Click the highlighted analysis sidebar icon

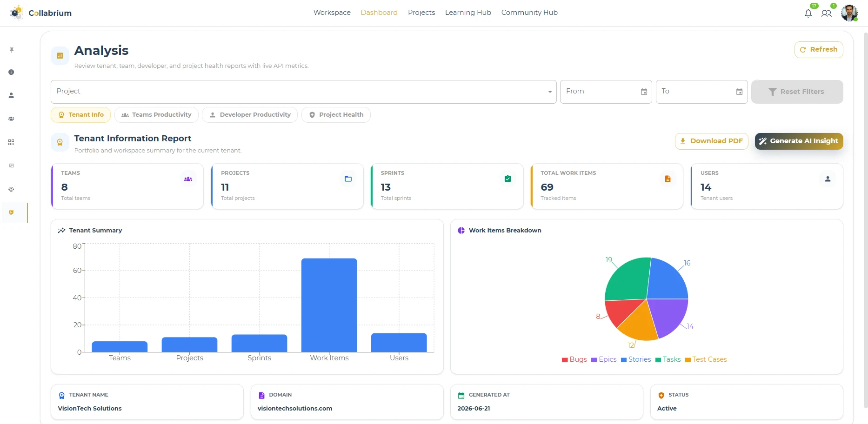11,212
